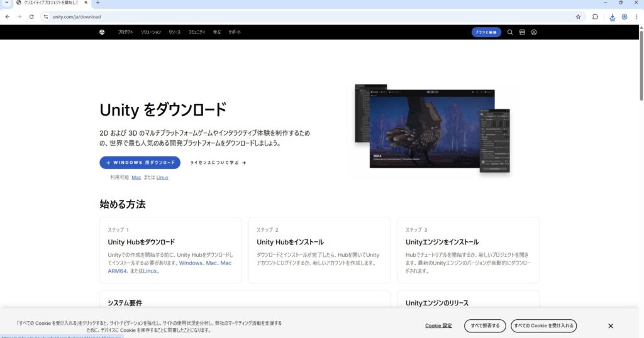
Task: Click システム要件 heading
Action: tap(125, 303)
